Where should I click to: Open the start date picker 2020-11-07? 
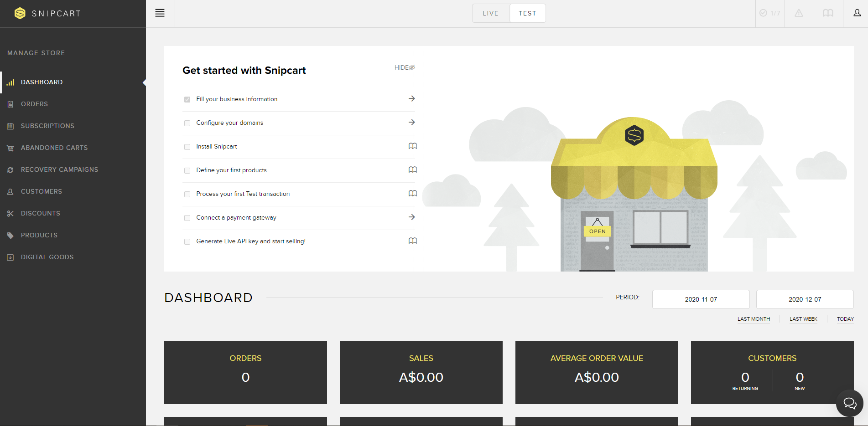point(701,299)
